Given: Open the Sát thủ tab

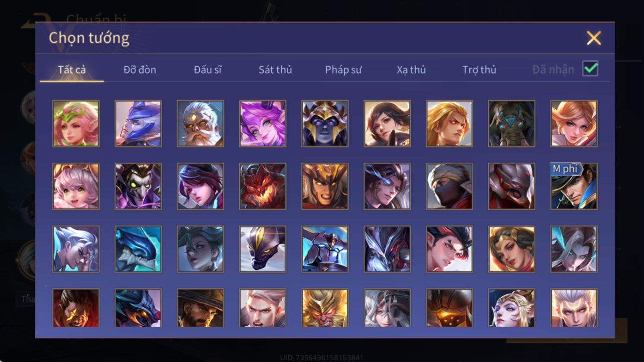Looking at the screenshot, I should pos(275,69).
